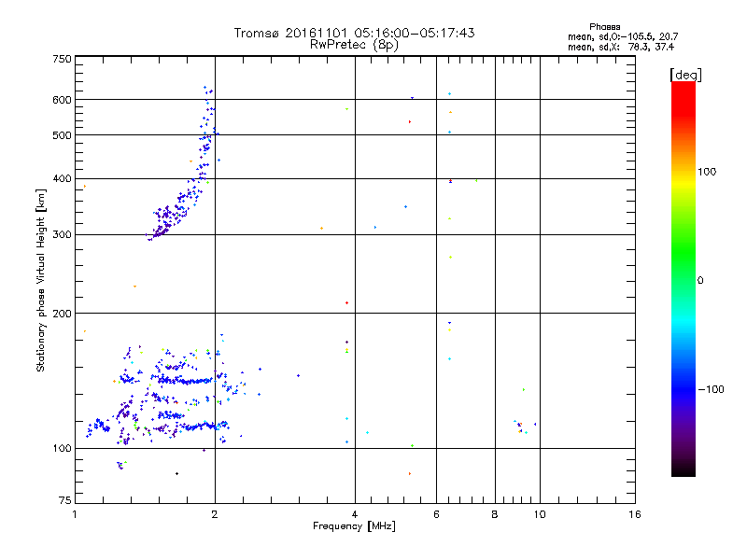The image size is (747, 560).
Task: Click the frequency axis label '6'
Action: tap(436, 514)
